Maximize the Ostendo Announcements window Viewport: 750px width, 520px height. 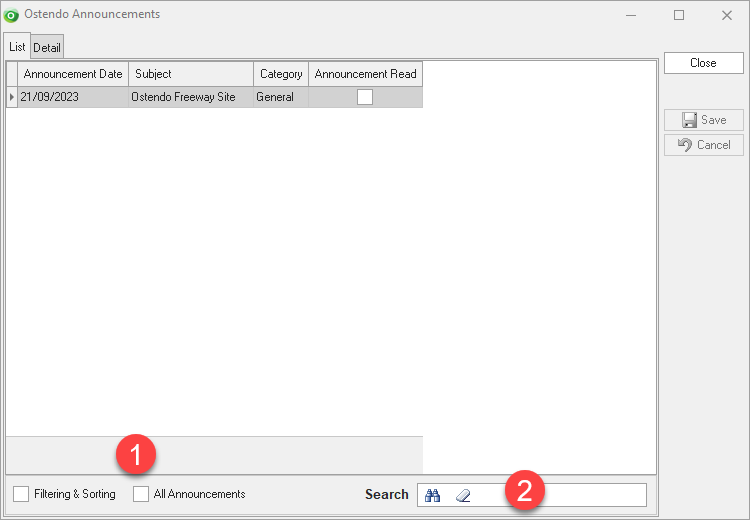point(679,15)
